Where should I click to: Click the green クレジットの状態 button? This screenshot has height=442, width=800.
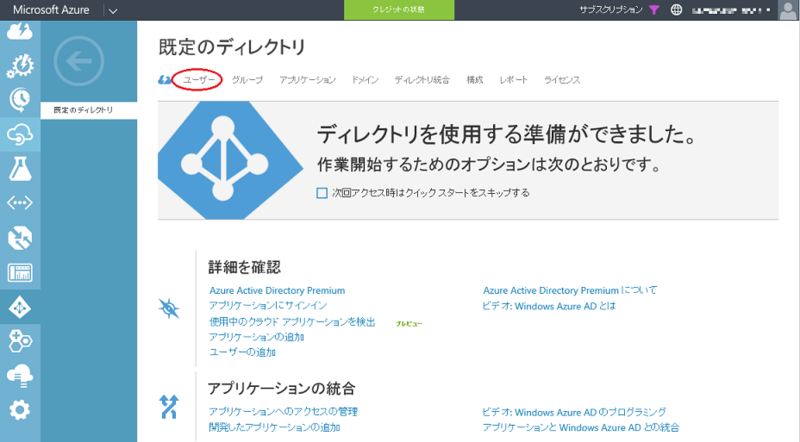399,10
